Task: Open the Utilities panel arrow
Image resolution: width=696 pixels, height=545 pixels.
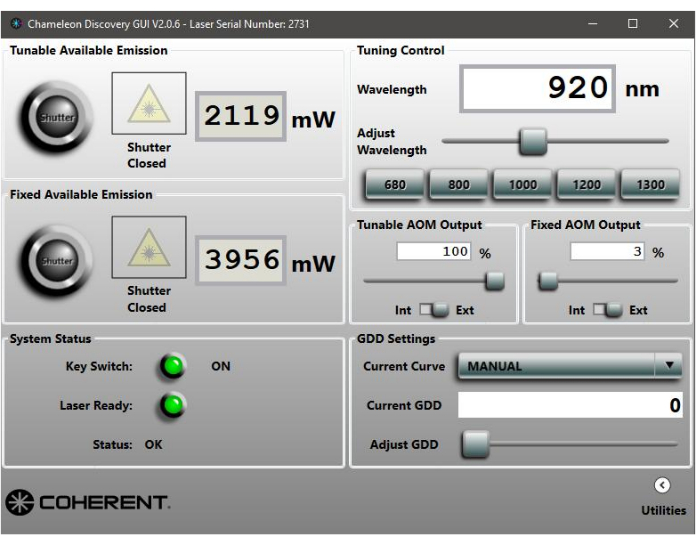Action: [x=662, y=485]
